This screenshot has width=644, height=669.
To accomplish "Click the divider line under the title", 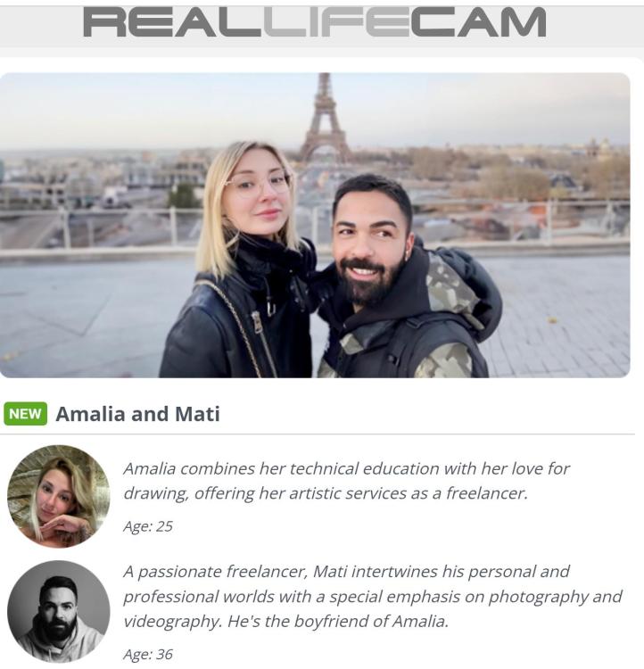I will [x=318, y=434].
